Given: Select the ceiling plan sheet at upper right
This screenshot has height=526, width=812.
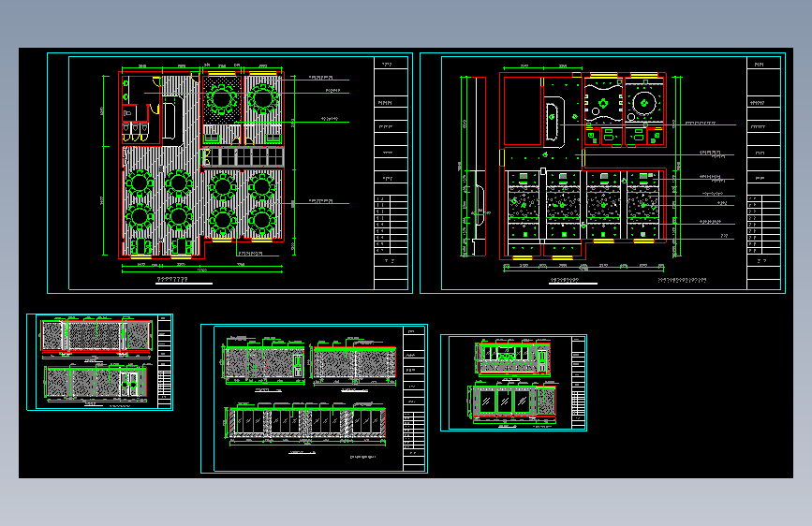Looking at the screenshot, I should (x=602, y=173).
